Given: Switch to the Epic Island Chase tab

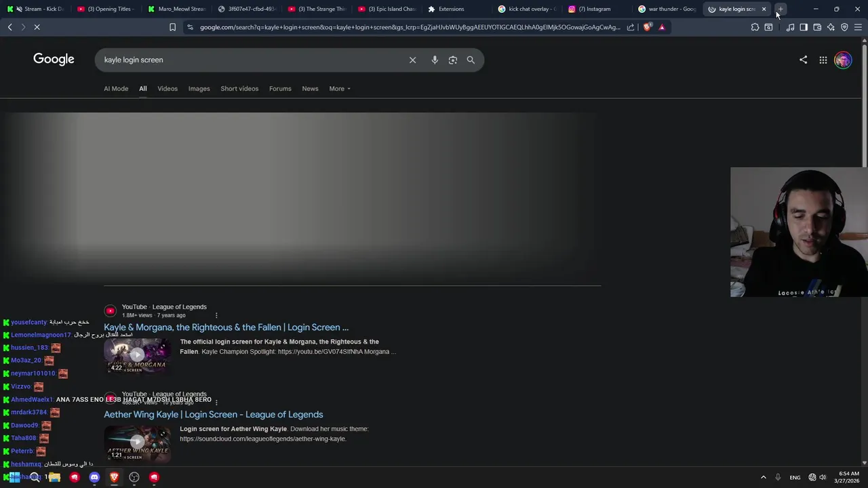Looking at the screenshot, I should click(x=387, y=9).
